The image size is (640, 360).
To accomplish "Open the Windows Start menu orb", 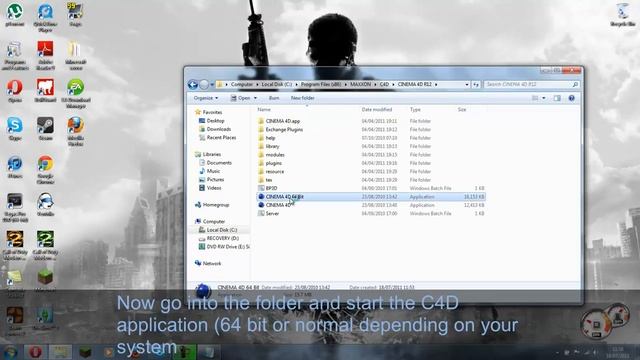I will pyautogui.click(x=10, y=352).
